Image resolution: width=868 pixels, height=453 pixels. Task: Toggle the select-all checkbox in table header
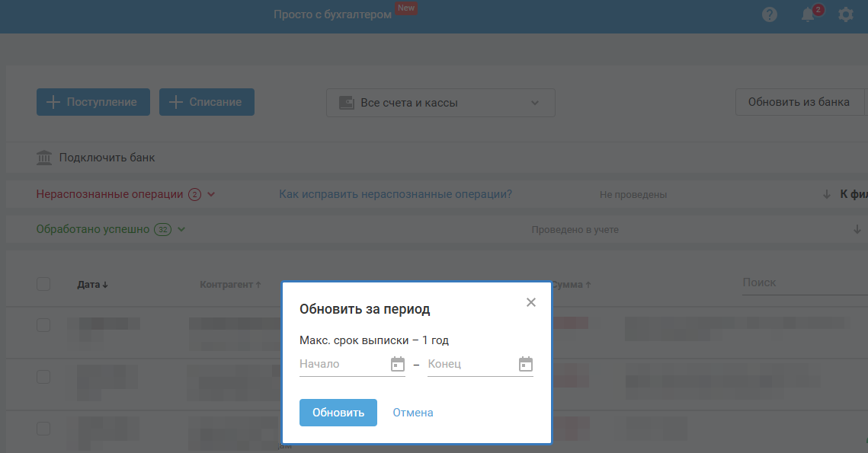(x=43, y=284)
